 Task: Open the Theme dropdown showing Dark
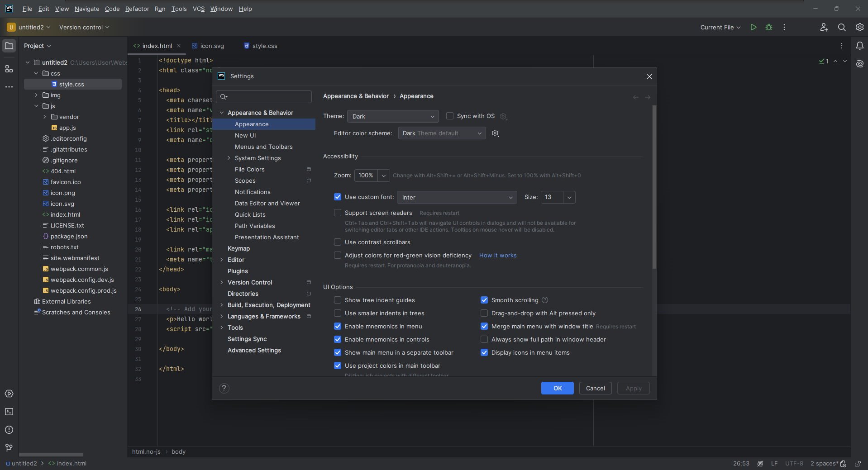393,116
